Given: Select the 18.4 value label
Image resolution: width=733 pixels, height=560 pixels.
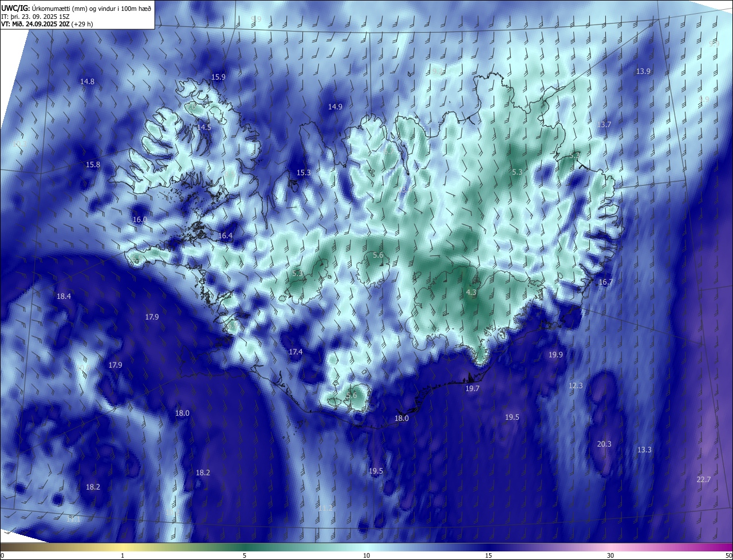Looking at the screenshot, I should click(64, 297).
